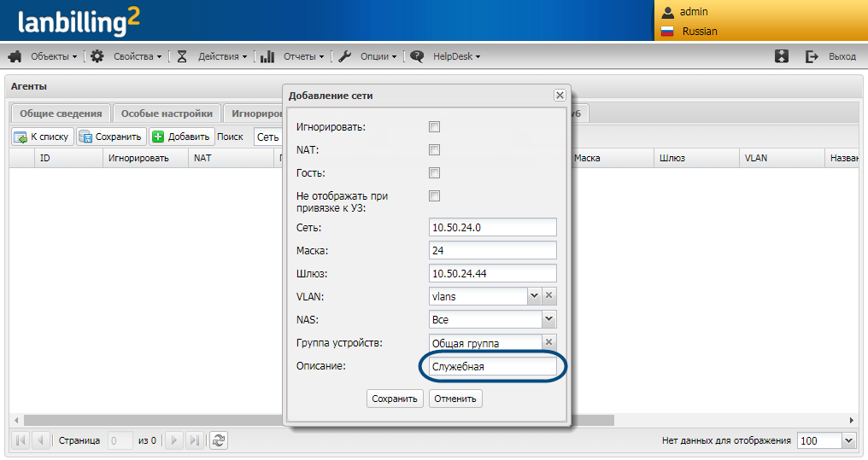The width and height of the screenshot is (868, 460).
Task: Go to last page icon
Action: tap(194, 440)
